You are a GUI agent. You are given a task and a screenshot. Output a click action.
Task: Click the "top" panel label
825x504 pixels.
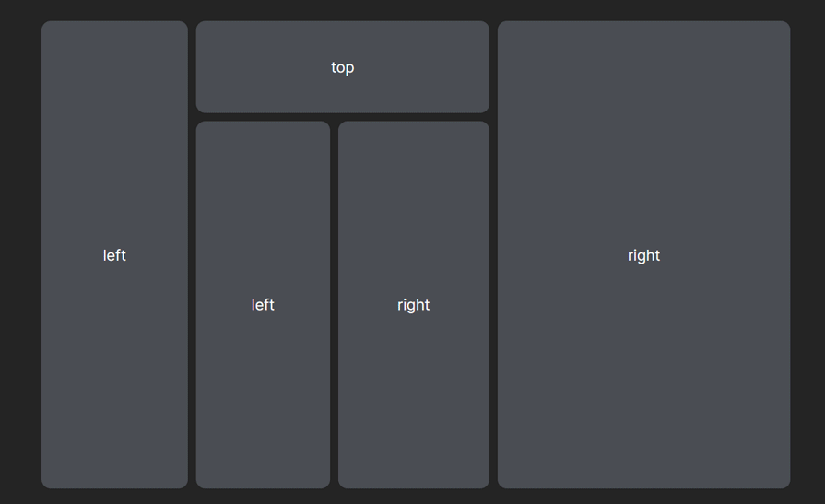[x=343, y=67]
